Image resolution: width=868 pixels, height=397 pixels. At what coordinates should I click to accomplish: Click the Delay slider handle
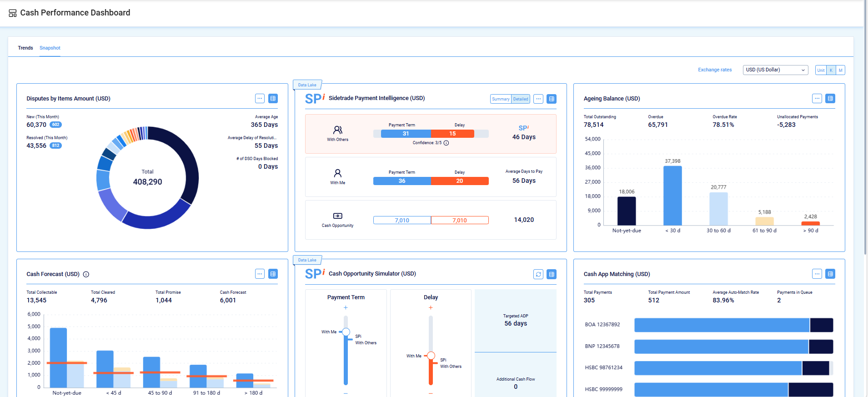tap(431, 356)
